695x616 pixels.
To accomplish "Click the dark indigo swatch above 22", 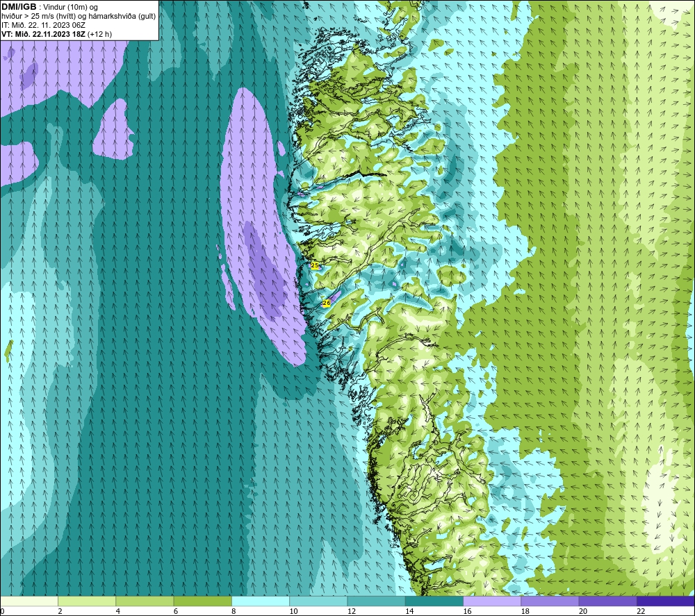I will [x=666, y=601].
